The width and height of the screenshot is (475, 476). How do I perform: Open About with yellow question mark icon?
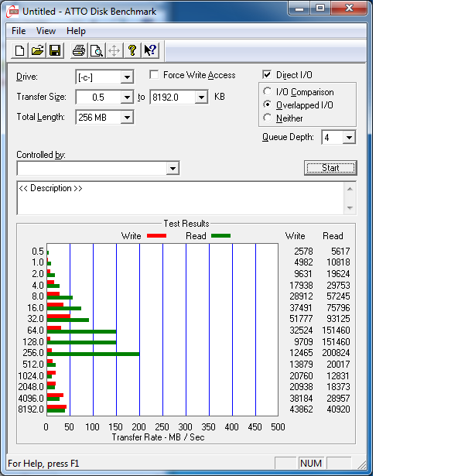(132, 50)
